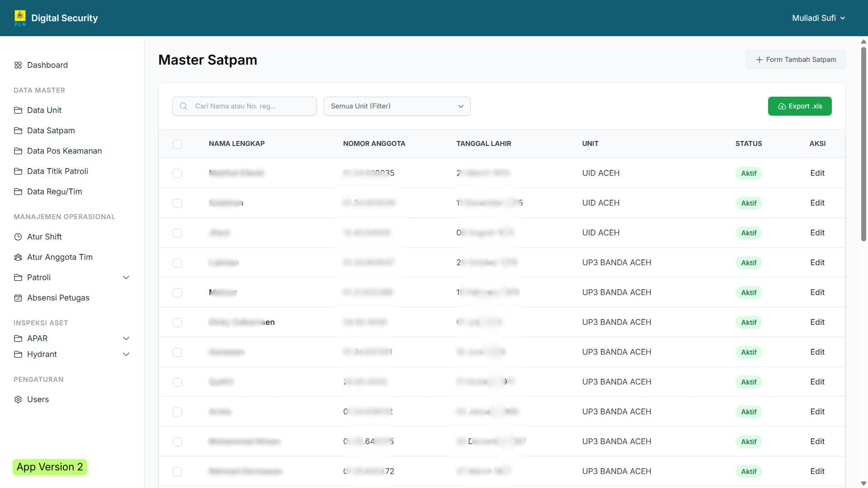Expand the APAR submenu chevron
Image resolution: width=868 pixels, height=488 pixels.
126,338
